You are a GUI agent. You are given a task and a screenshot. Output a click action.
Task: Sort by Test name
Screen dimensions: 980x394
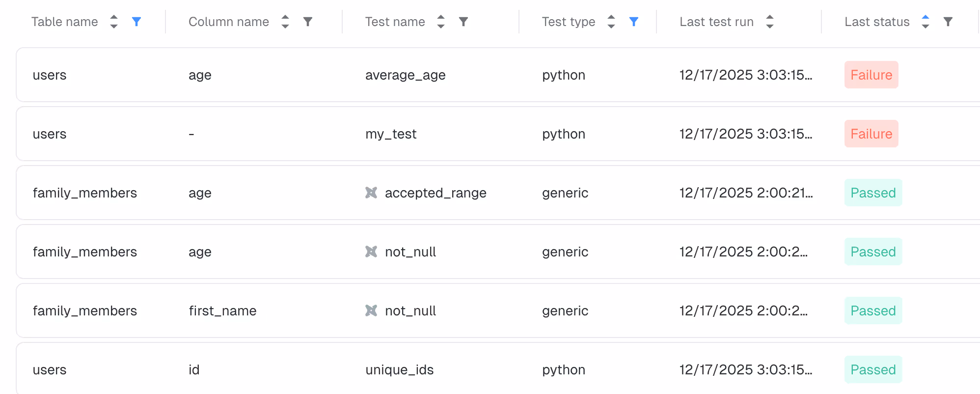(x=441, y=22)
